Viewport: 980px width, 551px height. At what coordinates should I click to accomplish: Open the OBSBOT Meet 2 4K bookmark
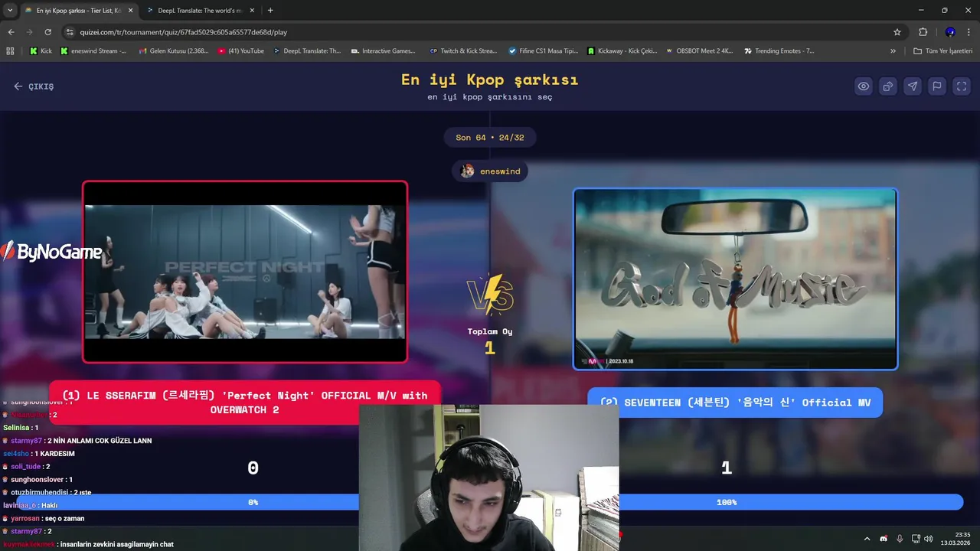700,51
